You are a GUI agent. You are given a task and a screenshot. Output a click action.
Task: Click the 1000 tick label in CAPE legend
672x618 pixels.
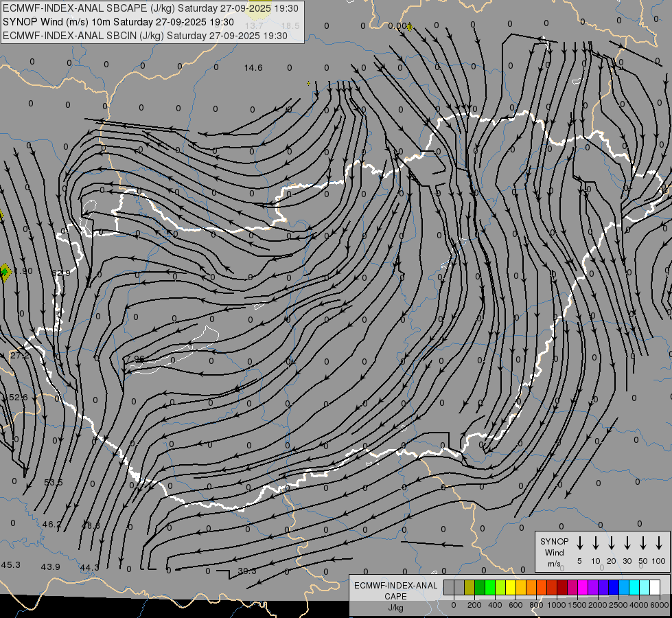click(556, 605)
